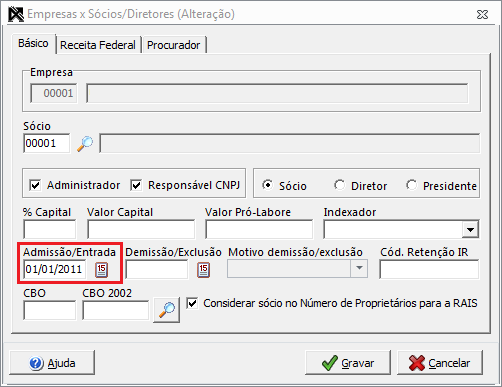Click the Gravar save button

point(348,363)
